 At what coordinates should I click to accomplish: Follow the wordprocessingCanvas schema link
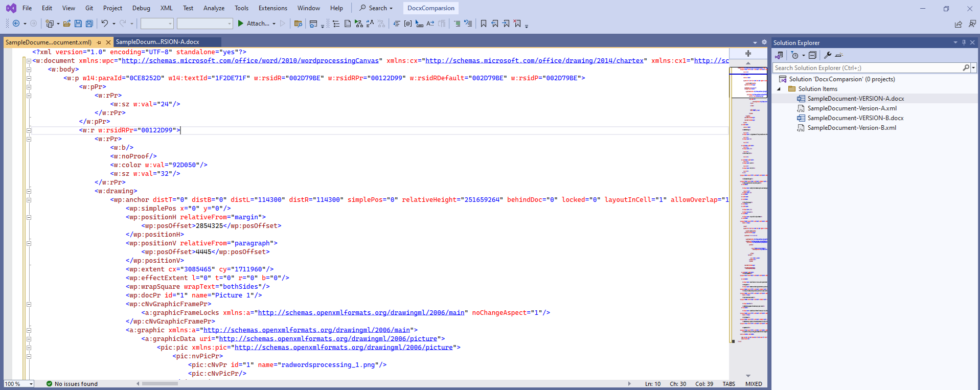pos(250,61)
